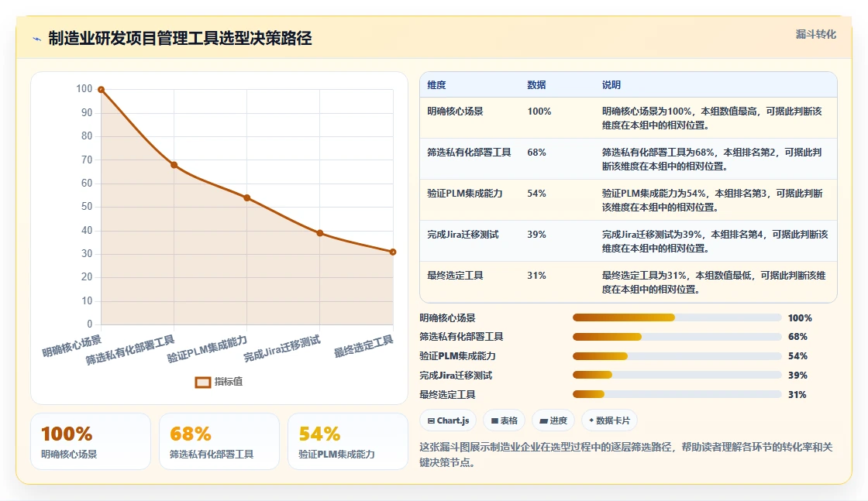Click the 完成Jira迁移测试 progress bar
This screenshot has width=868, height=501.
[x=677, y=375]
